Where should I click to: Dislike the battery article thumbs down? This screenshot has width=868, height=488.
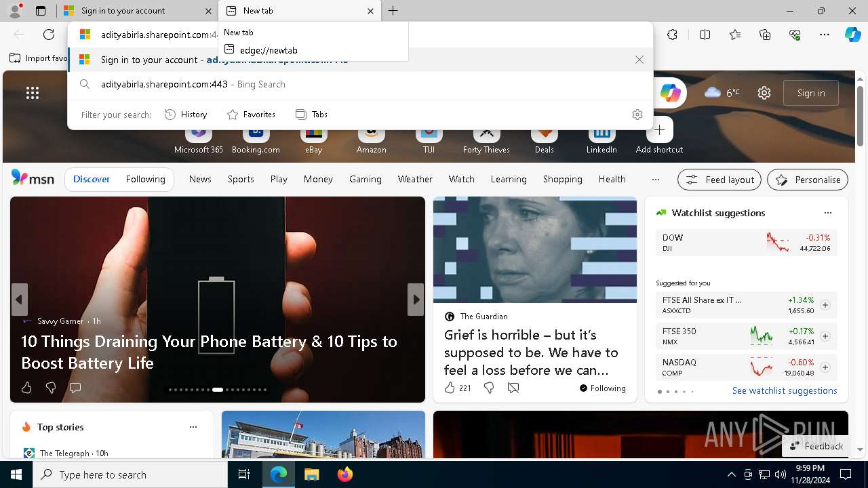pos(51,388)
